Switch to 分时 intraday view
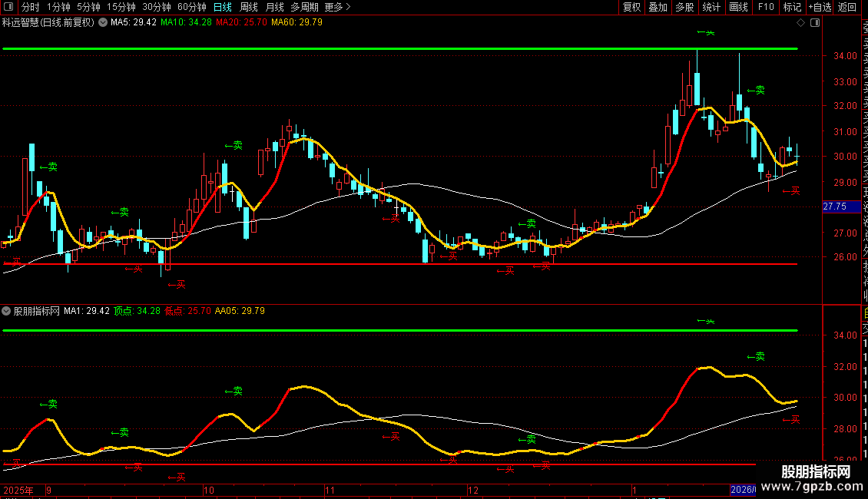Screen dimensions: 868x499 (31, 7)
